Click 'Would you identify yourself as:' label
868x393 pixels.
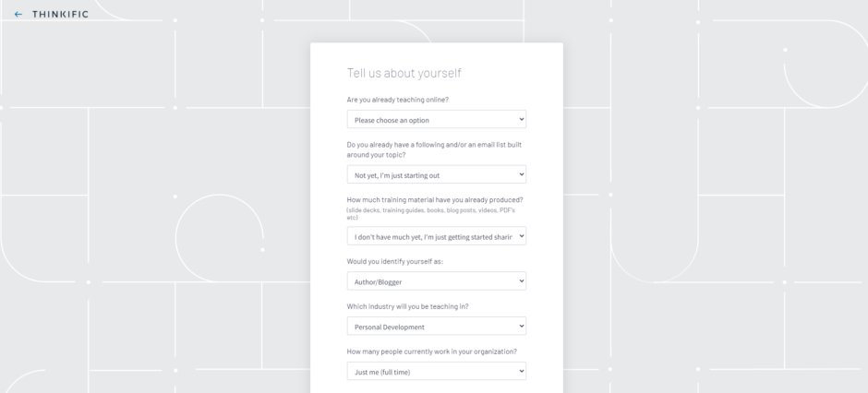pos(394,261)
